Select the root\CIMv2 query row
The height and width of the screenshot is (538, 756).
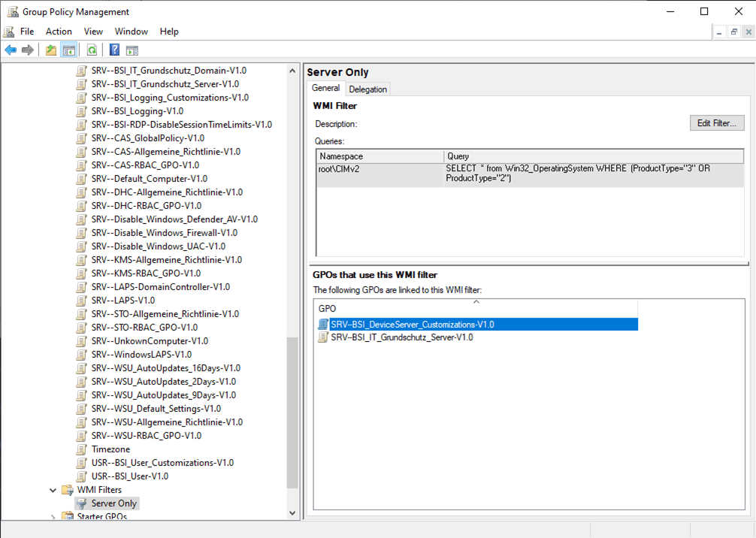[x=531, y=174]
